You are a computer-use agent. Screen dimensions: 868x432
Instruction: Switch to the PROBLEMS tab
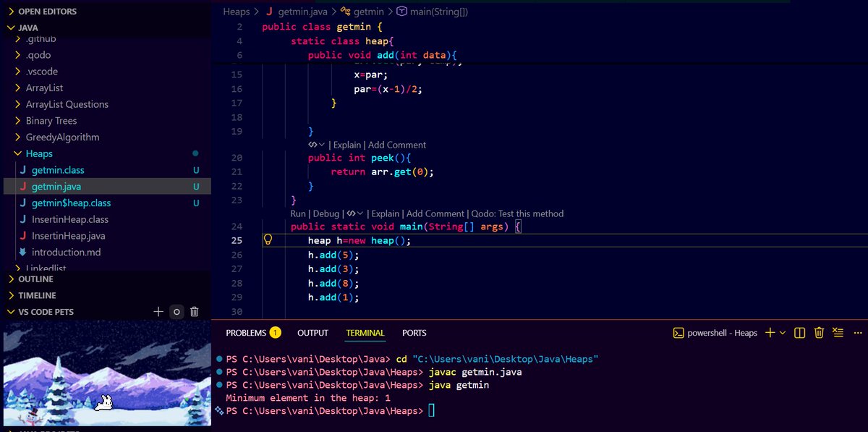coord(246,333)
